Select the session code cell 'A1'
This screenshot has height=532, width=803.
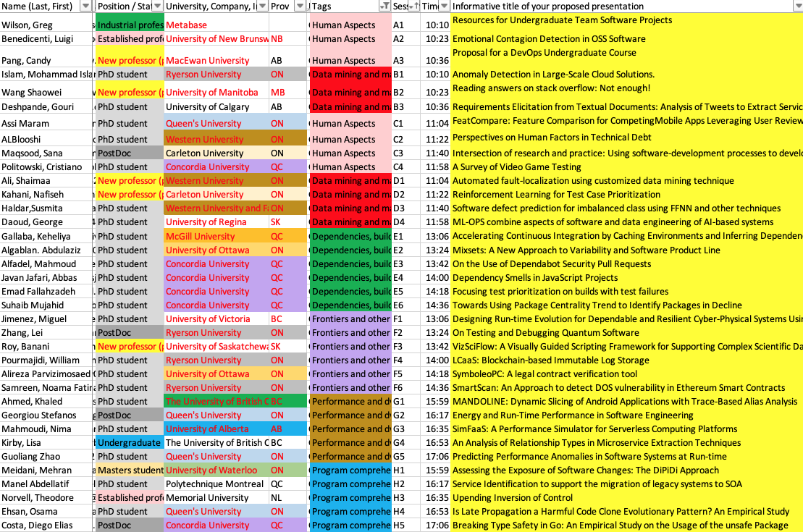tap(406, 23)
